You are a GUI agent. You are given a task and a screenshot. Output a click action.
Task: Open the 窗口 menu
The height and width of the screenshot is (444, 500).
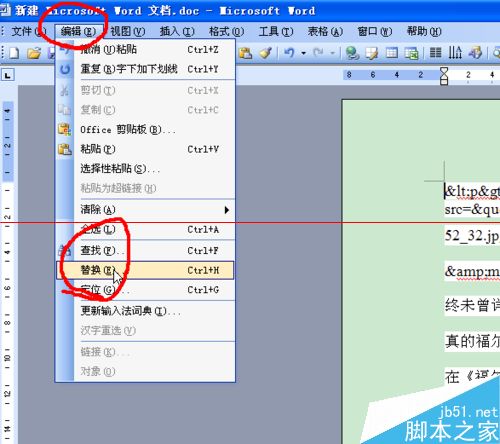coord(375,32)
